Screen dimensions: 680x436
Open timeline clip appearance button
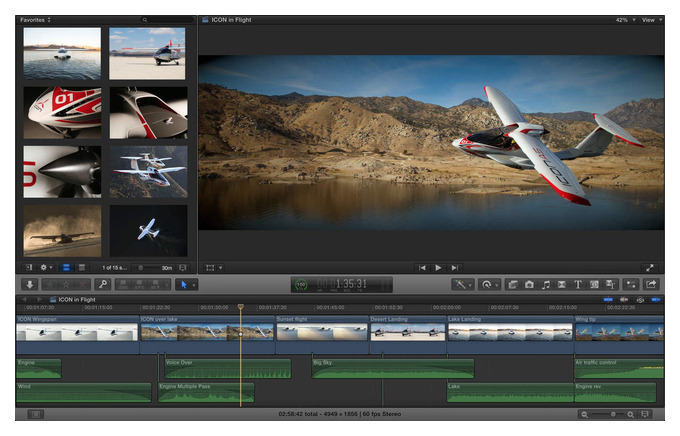[x=645, y=414]
